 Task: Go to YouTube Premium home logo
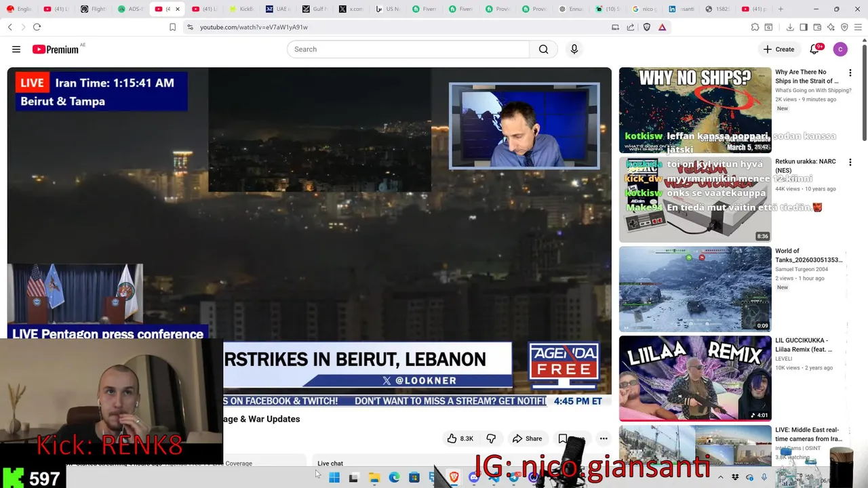point(56,49)
